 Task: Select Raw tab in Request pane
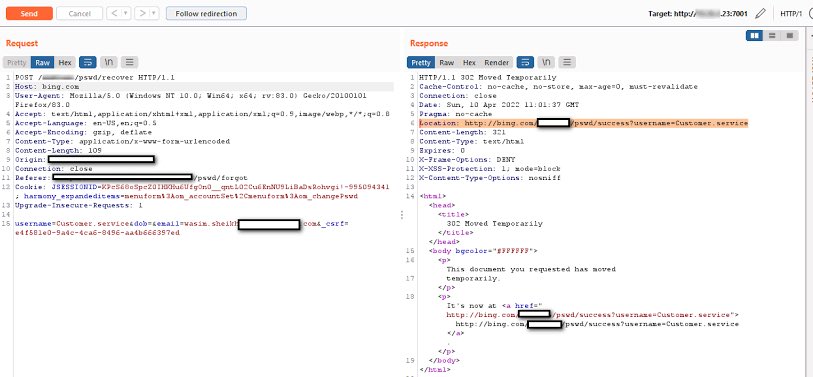[43, 62]
